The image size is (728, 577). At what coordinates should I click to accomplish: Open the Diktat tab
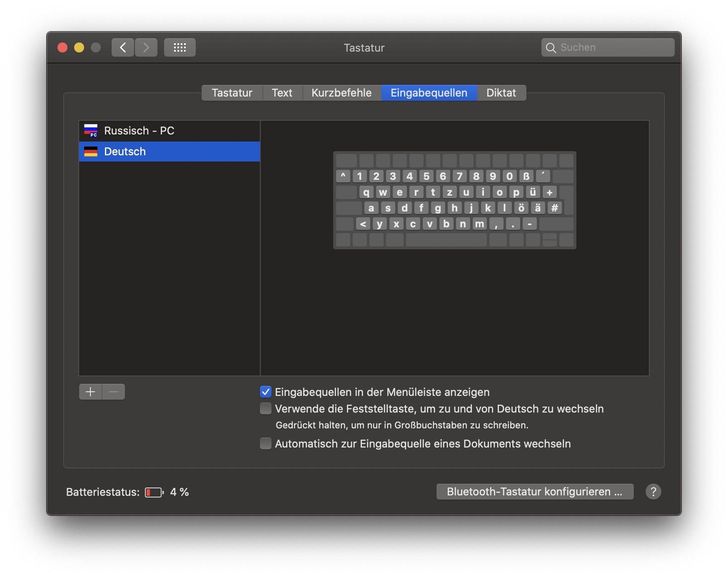click(x=501, y=93)
